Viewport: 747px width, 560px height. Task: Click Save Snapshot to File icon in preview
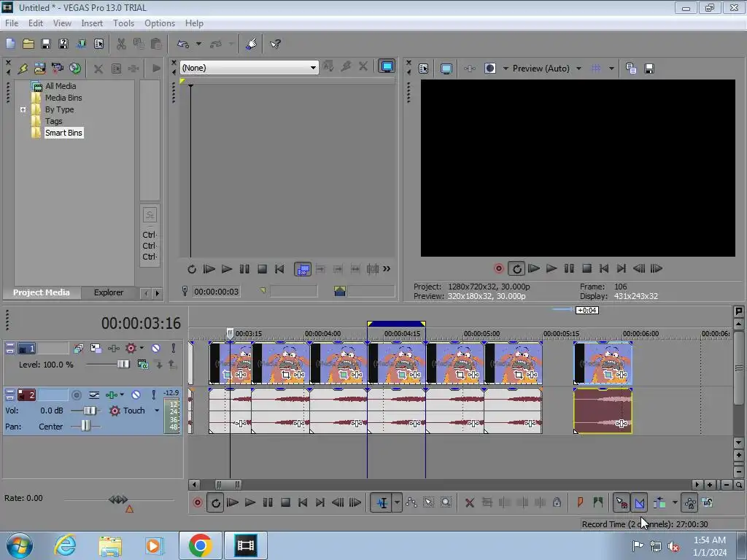[x=649, y=69]
